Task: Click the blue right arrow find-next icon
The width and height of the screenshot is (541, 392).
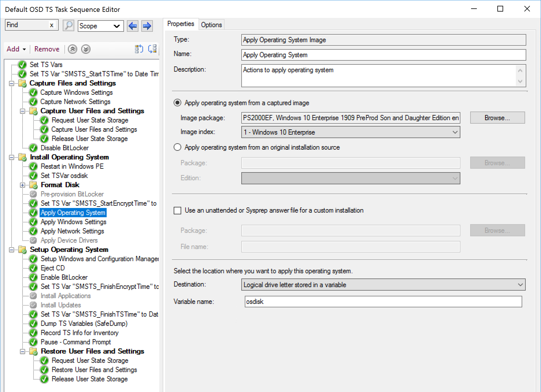Action: (147, 26)
